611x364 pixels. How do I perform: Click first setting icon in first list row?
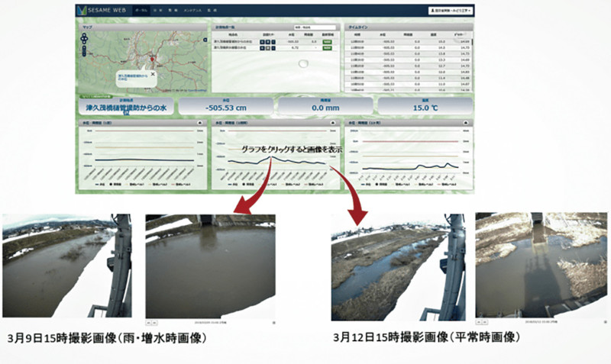pyautogui.click(x=263, y=42)
